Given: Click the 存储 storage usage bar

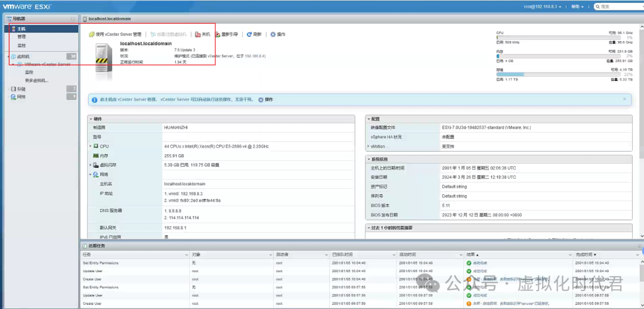Looking at the screenshot, I should [x=558, y=74].
